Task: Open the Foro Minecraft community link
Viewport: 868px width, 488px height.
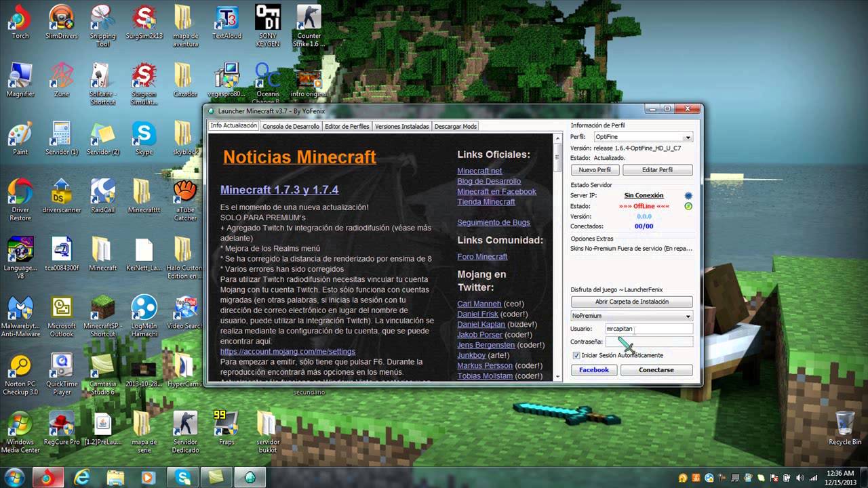Action: 482,256
